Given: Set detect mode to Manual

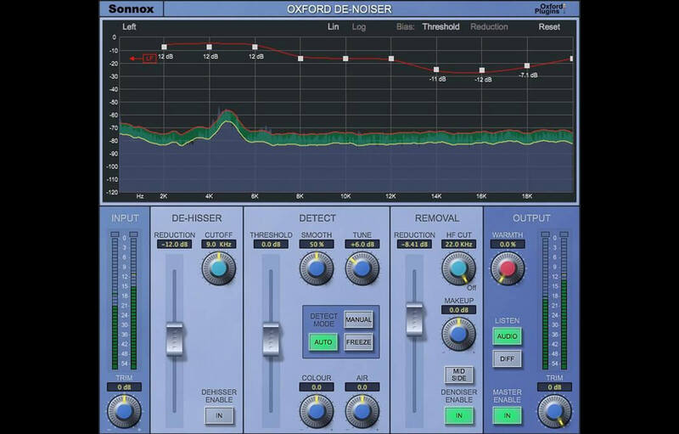Looking at the screenshot, I should [x=359, y=320].
